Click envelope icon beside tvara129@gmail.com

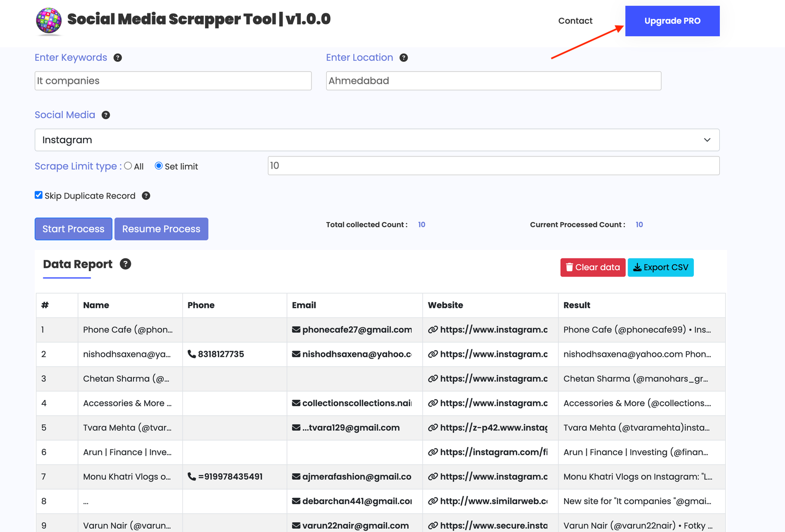coord(296,428)
